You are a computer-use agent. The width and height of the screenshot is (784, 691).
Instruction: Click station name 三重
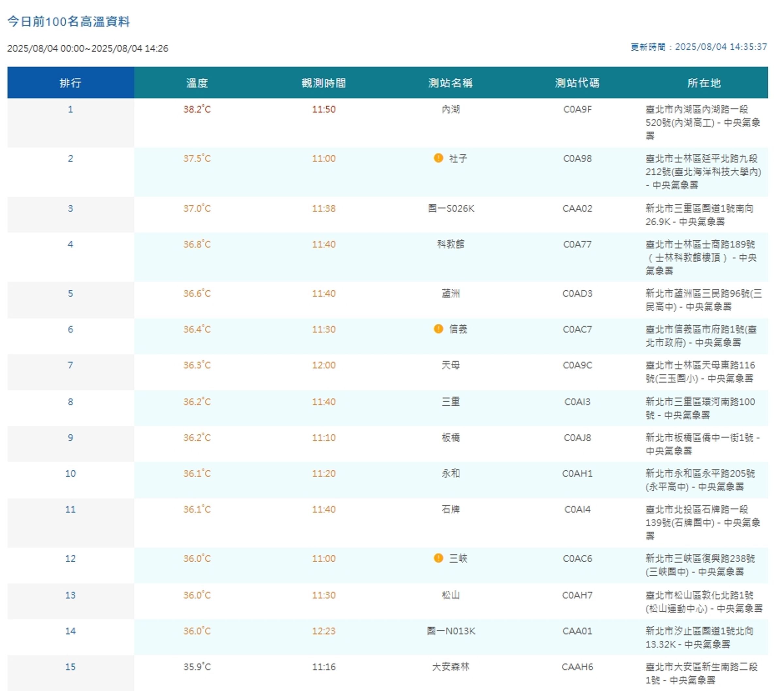point(451,401)
